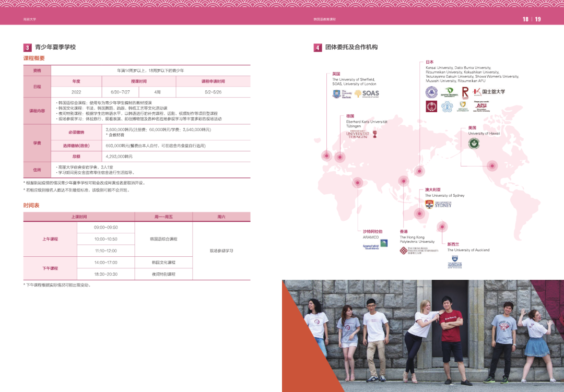Click the round purple Kansai University seal
This screenshot has width=564, height=392.
click(431, 92)
